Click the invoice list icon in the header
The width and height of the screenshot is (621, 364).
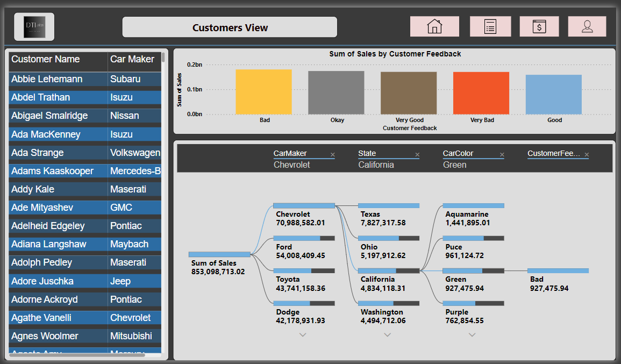pyautogui.click(x=490, y=26)
